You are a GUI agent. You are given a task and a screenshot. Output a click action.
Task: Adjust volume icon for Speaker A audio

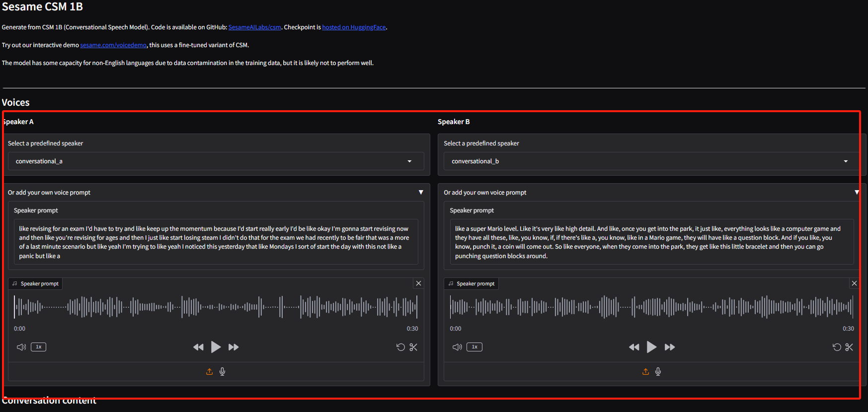pos(21,347)
